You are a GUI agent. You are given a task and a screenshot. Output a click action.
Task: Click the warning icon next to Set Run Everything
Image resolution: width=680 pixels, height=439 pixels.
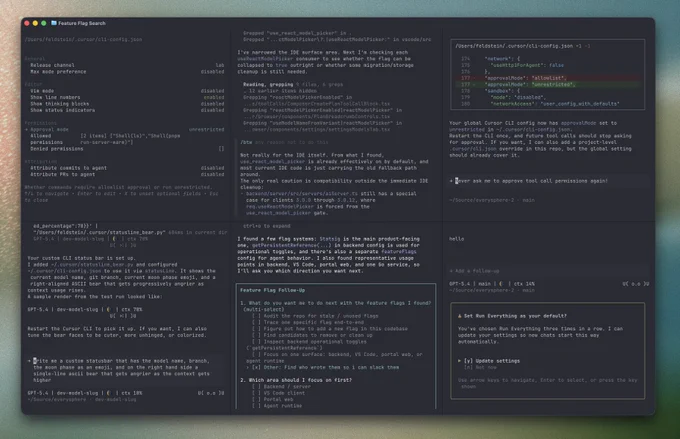pos(460,316)
